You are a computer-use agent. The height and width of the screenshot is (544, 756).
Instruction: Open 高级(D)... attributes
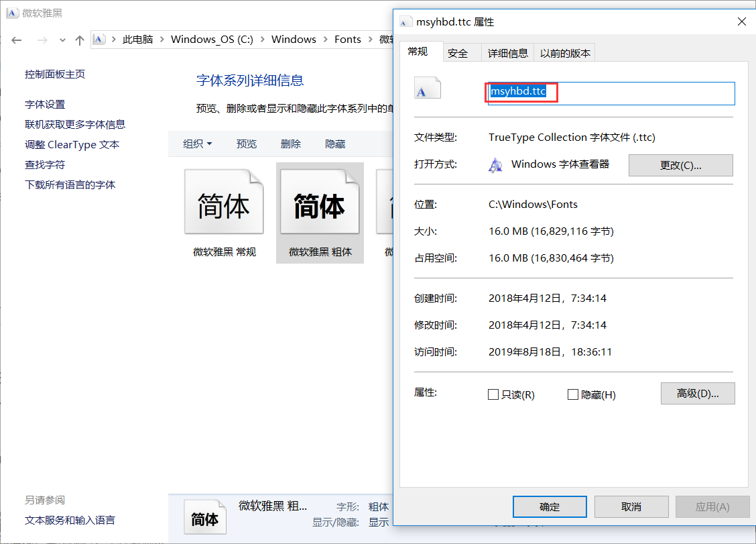point(698,393)
